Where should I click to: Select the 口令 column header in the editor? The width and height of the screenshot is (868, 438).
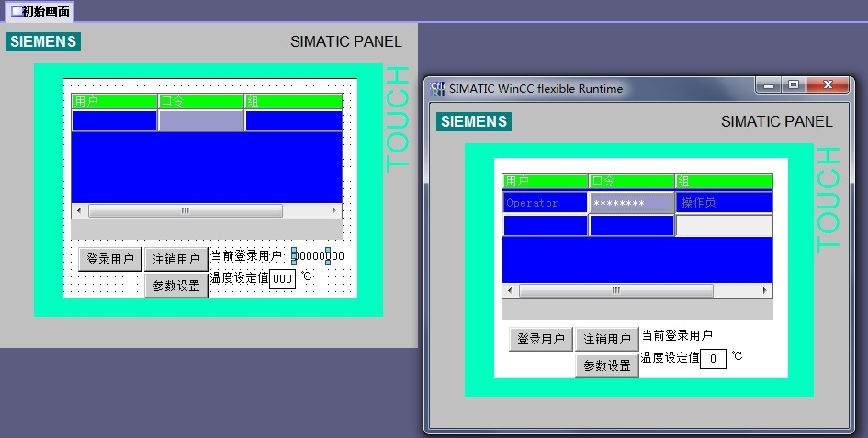click(x=201, y=101)
